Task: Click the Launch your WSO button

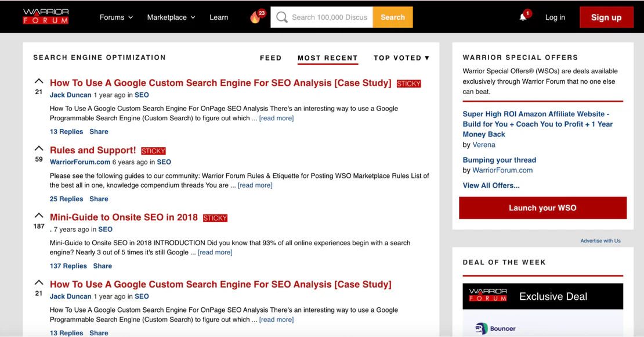Action: click(542, 208)
